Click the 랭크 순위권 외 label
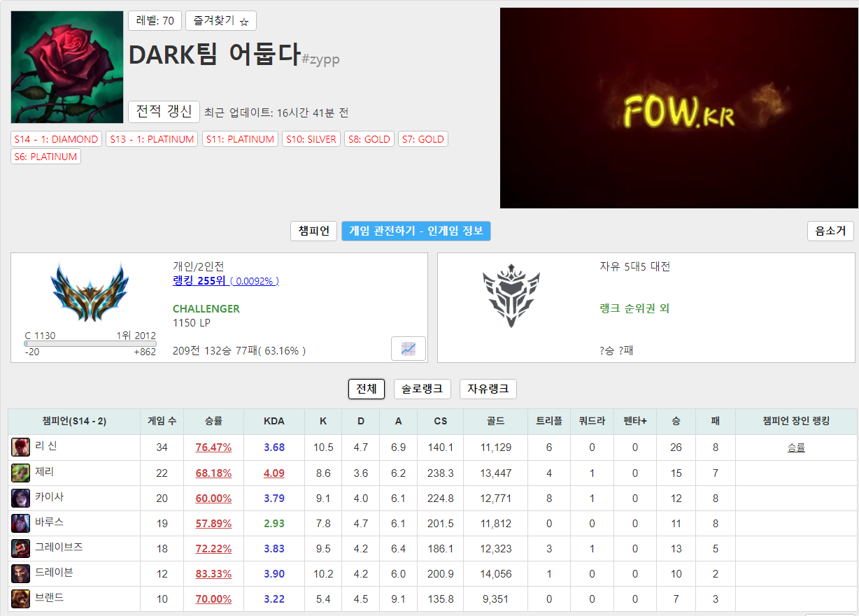Screen dimensions: 859x616 click(634, 308)
